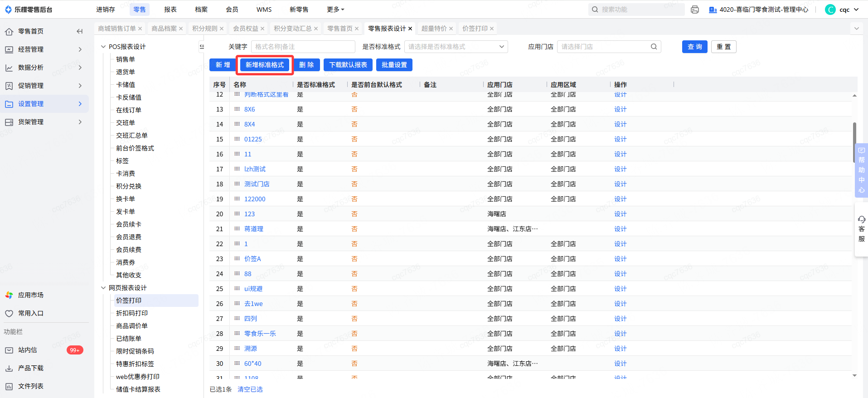
Task: Collapse the left sidebar arrow icon
Action: tap(80, 31)
